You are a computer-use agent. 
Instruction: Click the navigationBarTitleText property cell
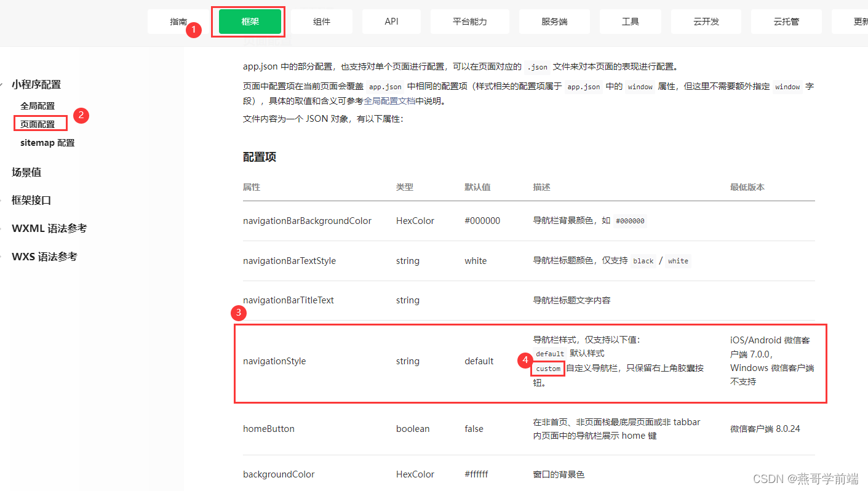pos(289,300)
